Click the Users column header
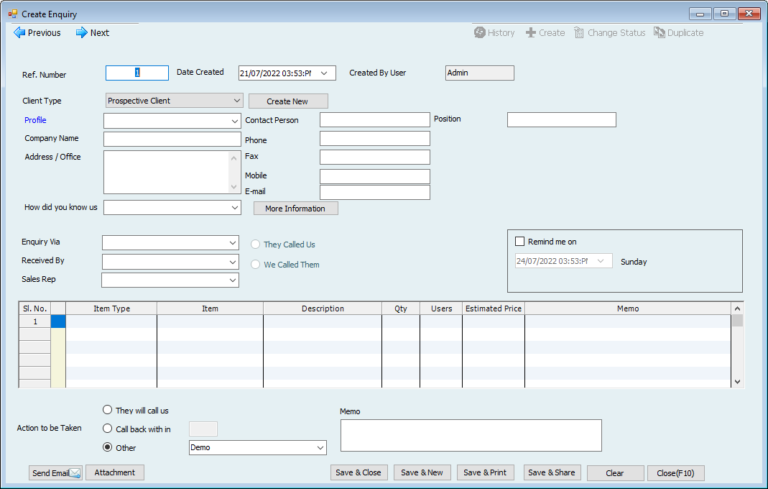 tap(441, 308)
